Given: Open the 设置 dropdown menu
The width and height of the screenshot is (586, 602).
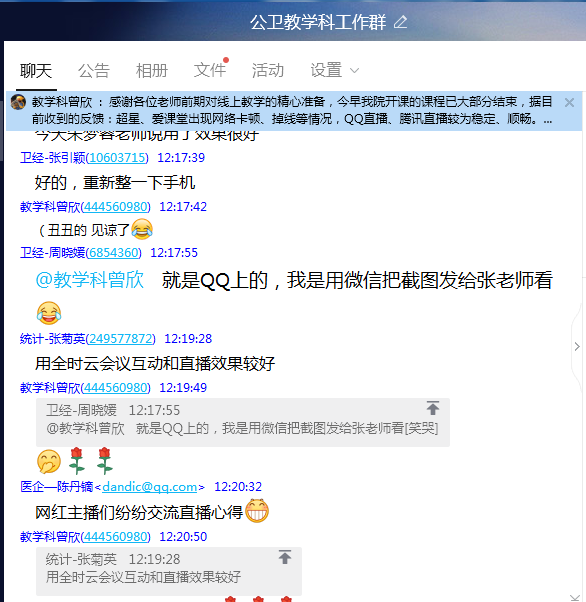Looking at the screenshot, I should coord(334,71).
